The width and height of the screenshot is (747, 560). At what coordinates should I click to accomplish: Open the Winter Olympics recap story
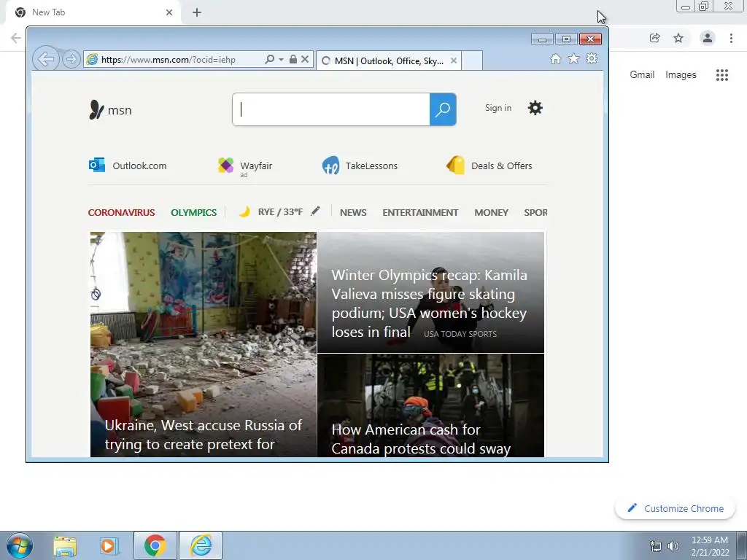(430, 292)
